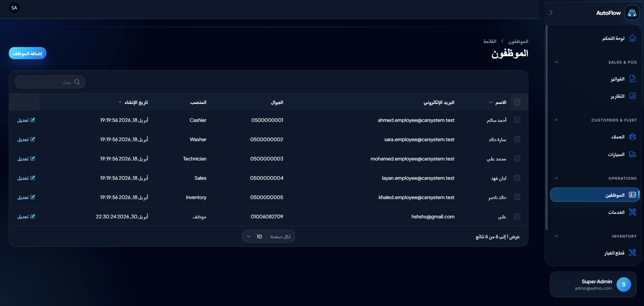Click the reports chart icon
Screen dimensions: 644x306
tap(632, 96)
